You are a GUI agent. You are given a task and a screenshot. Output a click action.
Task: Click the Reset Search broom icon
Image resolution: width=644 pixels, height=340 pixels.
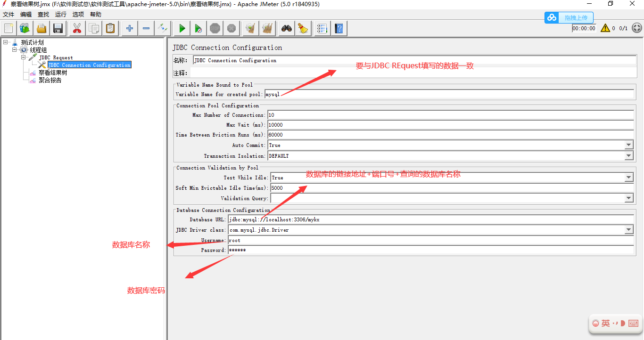[x=303, y=28]
